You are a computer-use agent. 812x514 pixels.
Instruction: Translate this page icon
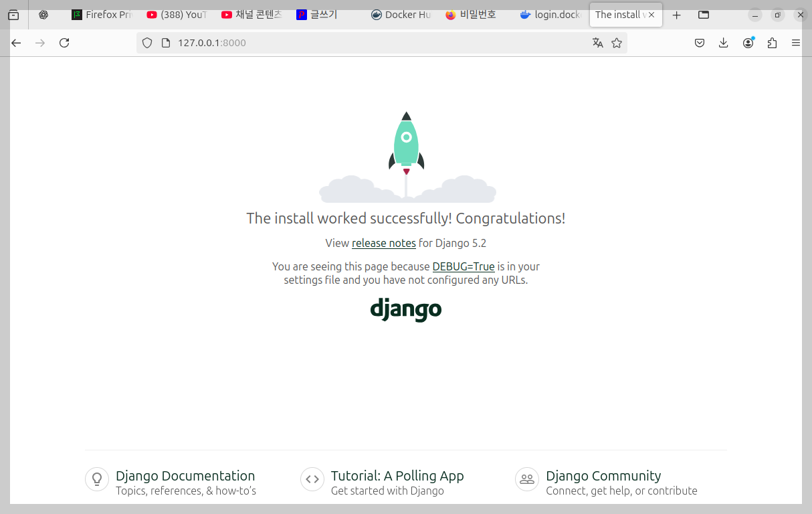click(598, 43)
